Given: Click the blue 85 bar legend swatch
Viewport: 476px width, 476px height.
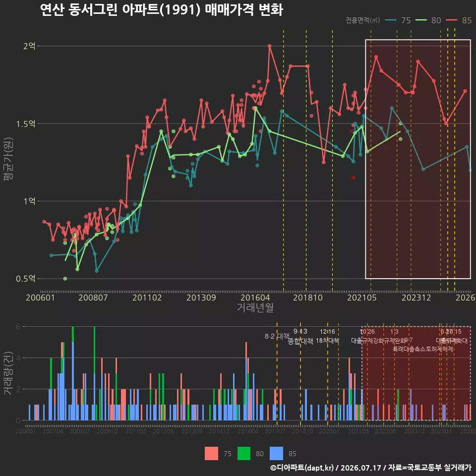Looking at the screenshot, I should click(x=276, y=454).
